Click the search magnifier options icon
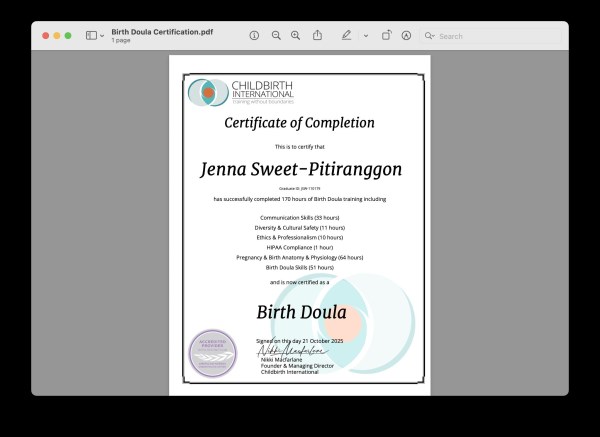 (430, 36)
